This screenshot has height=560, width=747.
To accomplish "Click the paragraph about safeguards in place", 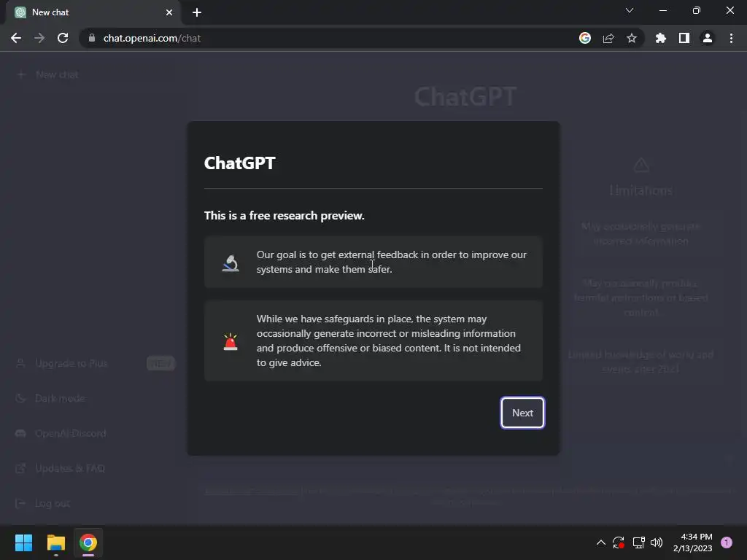I will coord(388,341).
